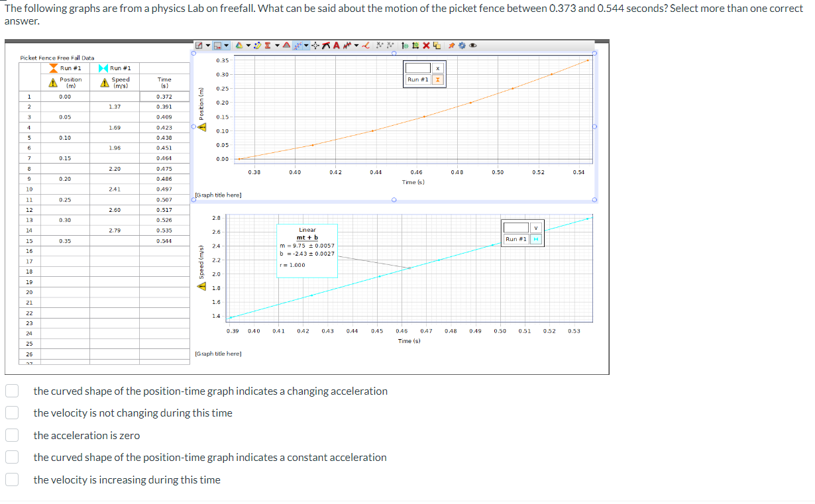Click the add new y-axis icon
The image size is (815, 504).
tap(405, 46)
